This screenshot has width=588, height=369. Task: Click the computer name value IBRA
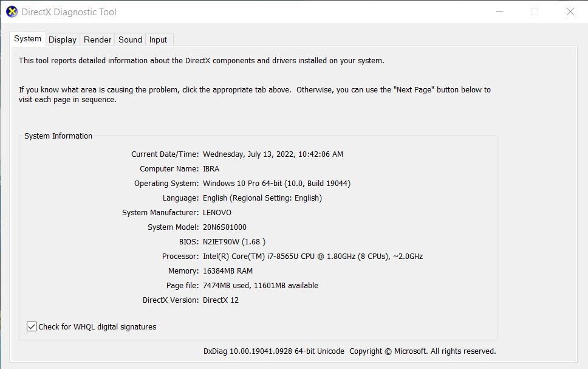pos(211,169)
